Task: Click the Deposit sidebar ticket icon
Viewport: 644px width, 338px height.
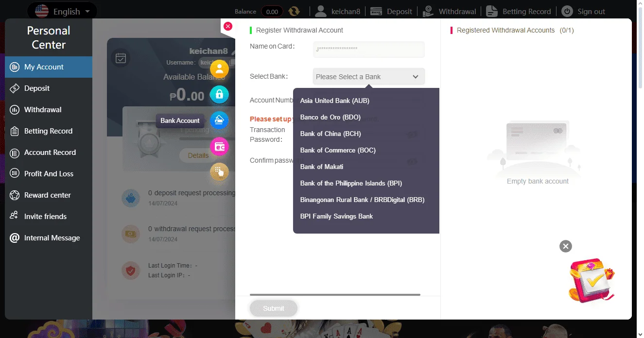Action: pos(15,88)
